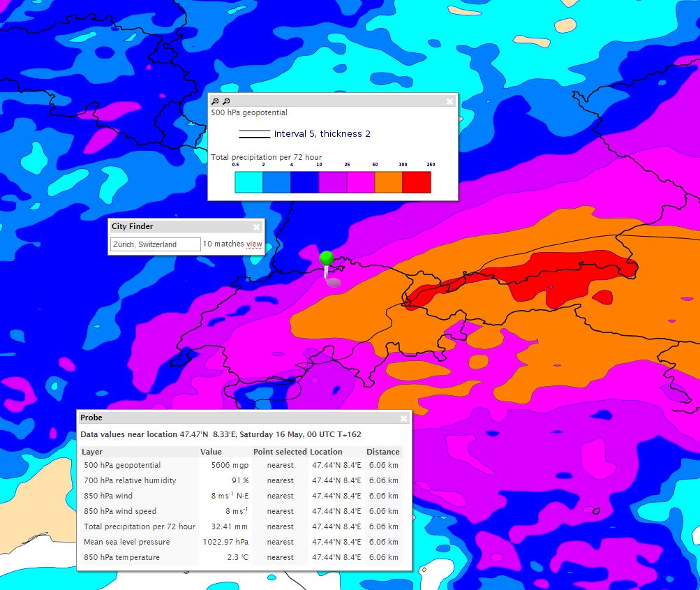The image size is (700, 590).
Task: Click the orange legend color swatch
Action: point(389,182)
